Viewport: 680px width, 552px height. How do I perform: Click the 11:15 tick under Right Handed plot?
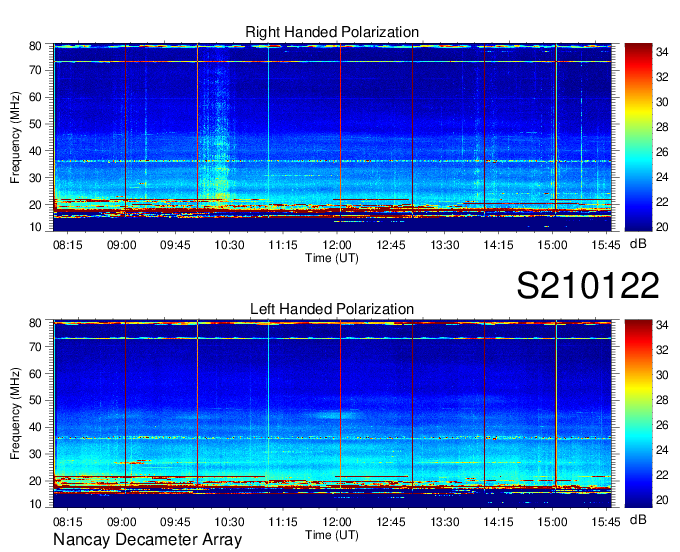tap(283, 245)
